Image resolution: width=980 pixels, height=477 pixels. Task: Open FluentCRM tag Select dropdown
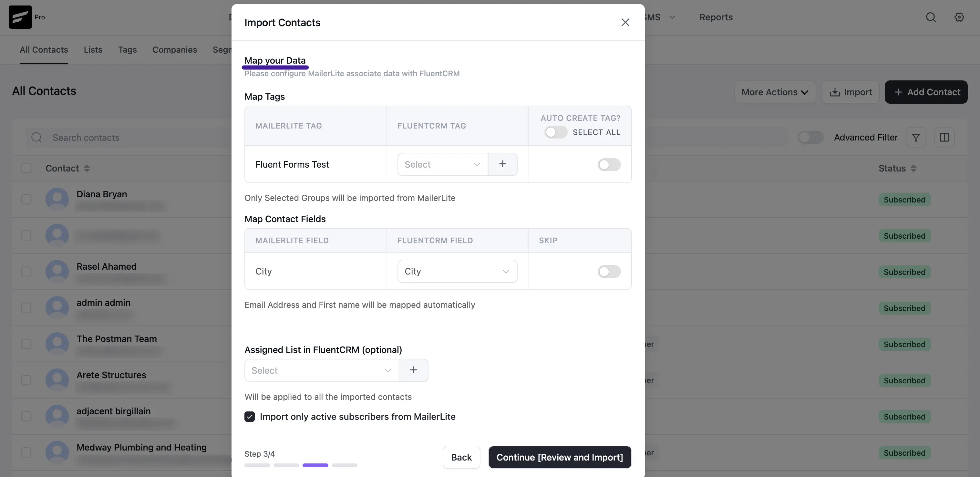pos(443,164)
